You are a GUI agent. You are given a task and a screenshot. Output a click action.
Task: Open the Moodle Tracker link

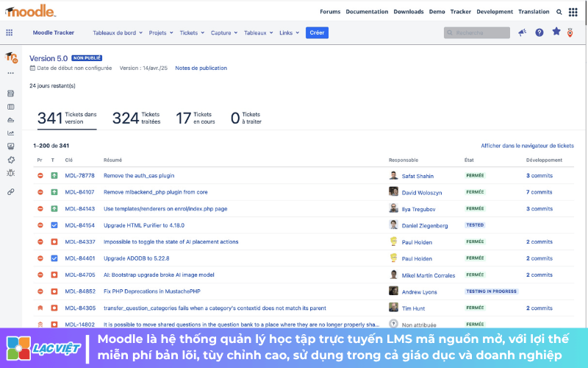coord(53,32)
